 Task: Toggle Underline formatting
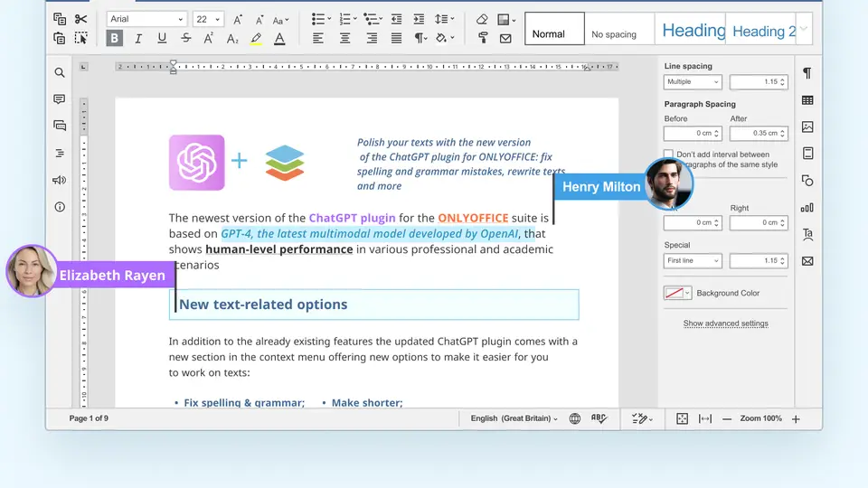tap(162, 38)
